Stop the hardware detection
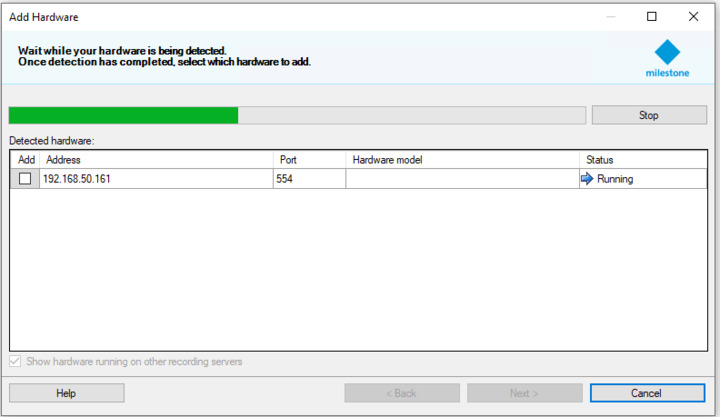 click(x=649, y=115)
